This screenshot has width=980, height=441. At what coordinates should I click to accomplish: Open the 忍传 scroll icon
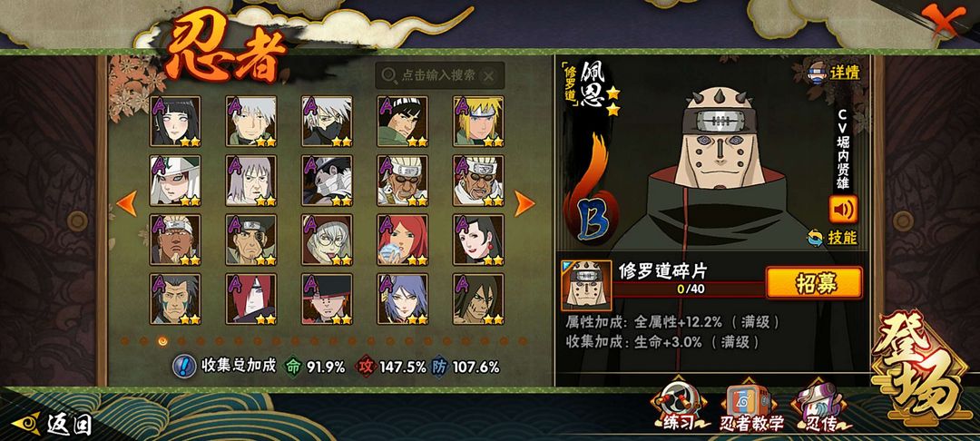click(x=820, y=407)
